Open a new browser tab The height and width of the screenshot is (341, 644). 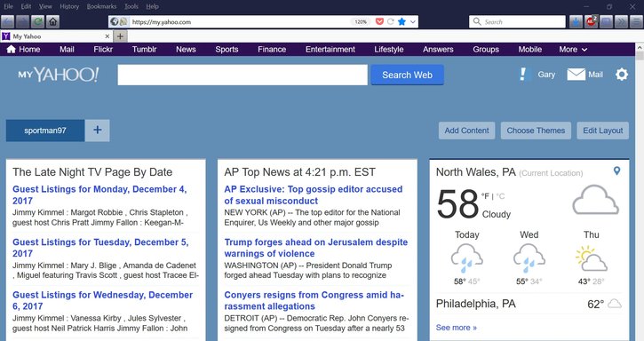(120, 36)
